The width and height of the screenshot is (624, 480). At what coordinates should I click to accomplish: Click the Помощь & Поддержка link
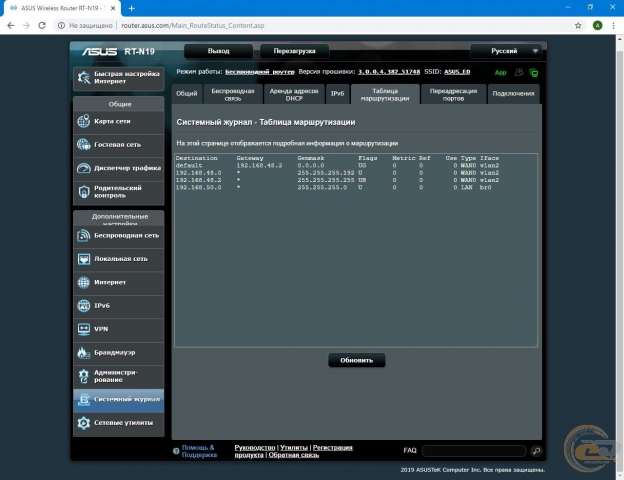point(199,451)
